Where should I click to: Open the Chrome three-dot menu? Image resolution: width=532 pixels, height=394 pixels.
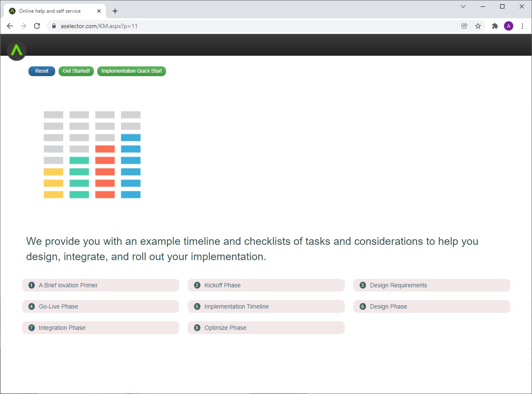click(x=522, y=26)
